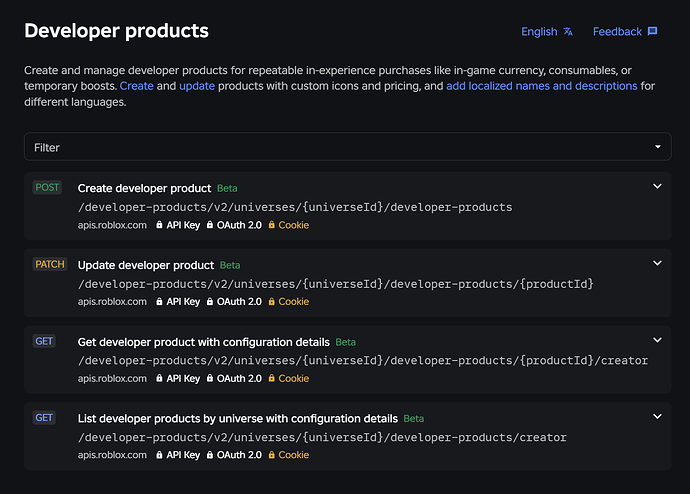
Task: Click the yellow Cookie lock icon in the List developer products row
Action: click(272, 455)
